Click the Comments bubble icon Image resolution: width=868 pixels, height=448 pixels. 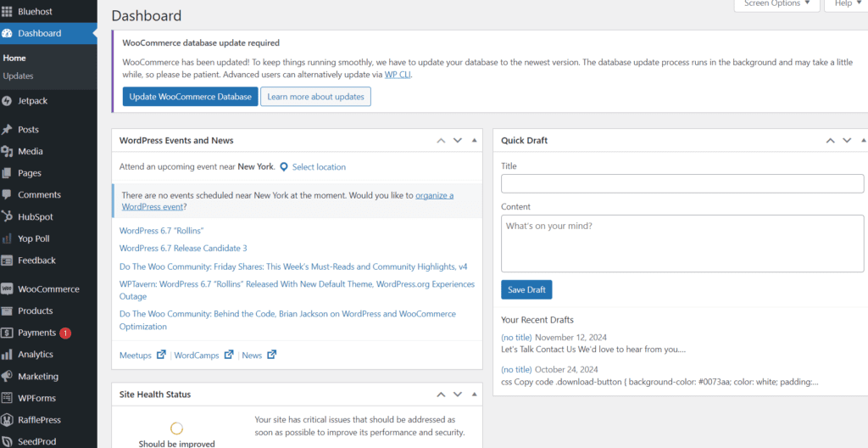point(7,194)
